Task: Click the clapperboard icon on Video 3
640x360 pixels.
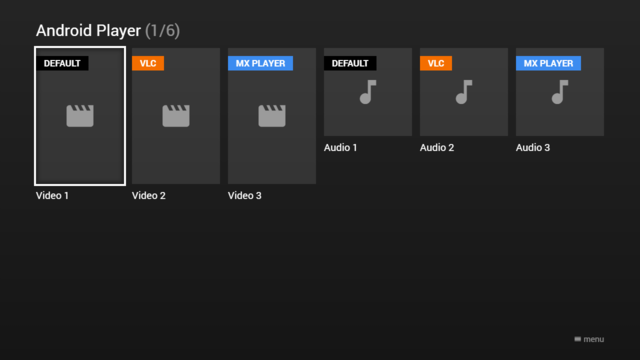Action: click(x=272, y=116)
